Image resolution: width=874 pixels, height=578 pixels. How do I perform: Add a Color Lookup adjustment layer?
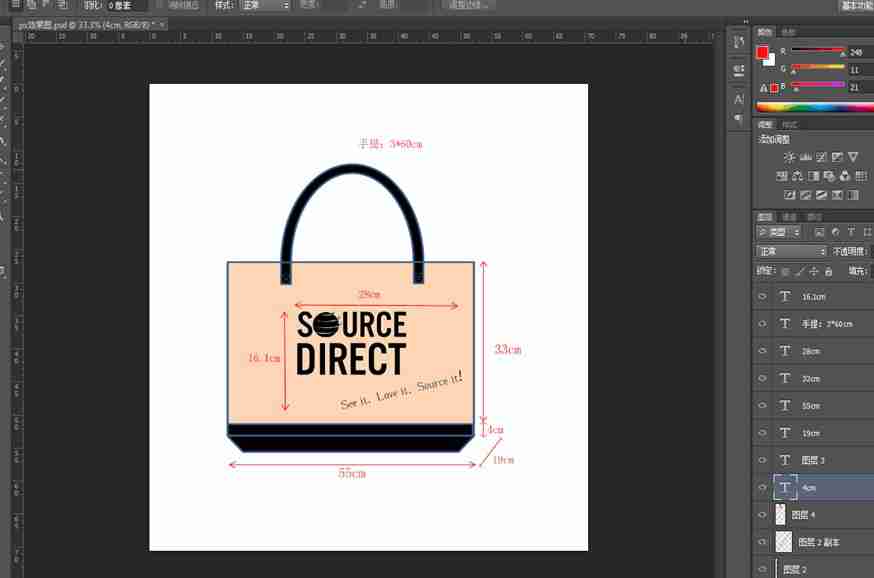[x=861, y=176]
